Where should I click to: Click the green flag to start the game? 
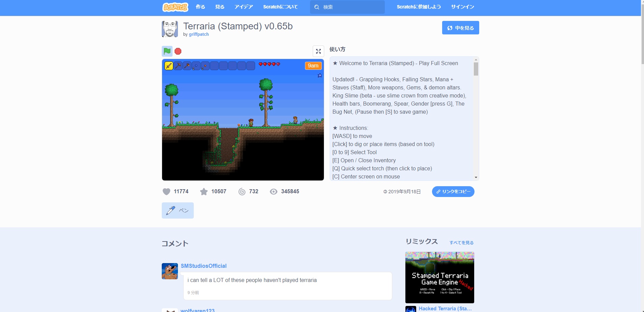tap(167, 51)
